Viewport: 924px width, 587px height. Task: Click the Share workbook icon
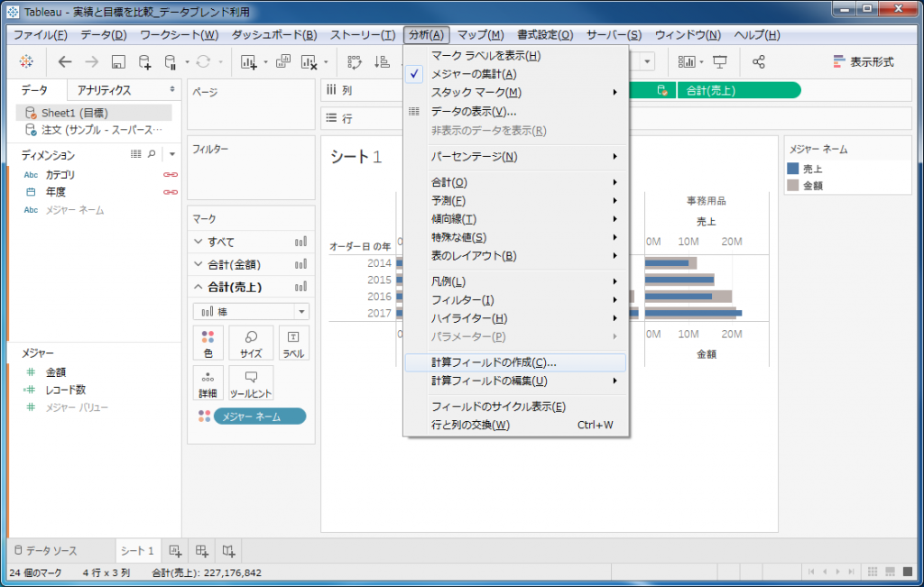(758, 61)
